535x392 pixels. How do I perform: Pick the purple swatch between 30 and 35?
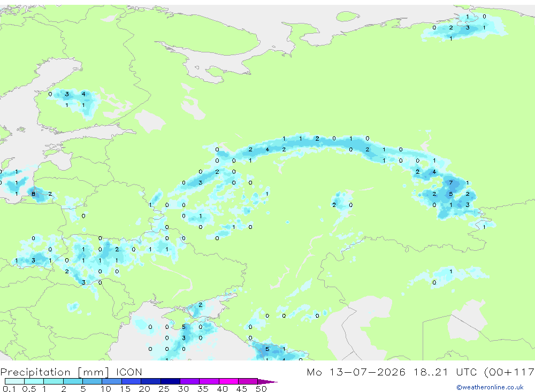tap(190, 381)
